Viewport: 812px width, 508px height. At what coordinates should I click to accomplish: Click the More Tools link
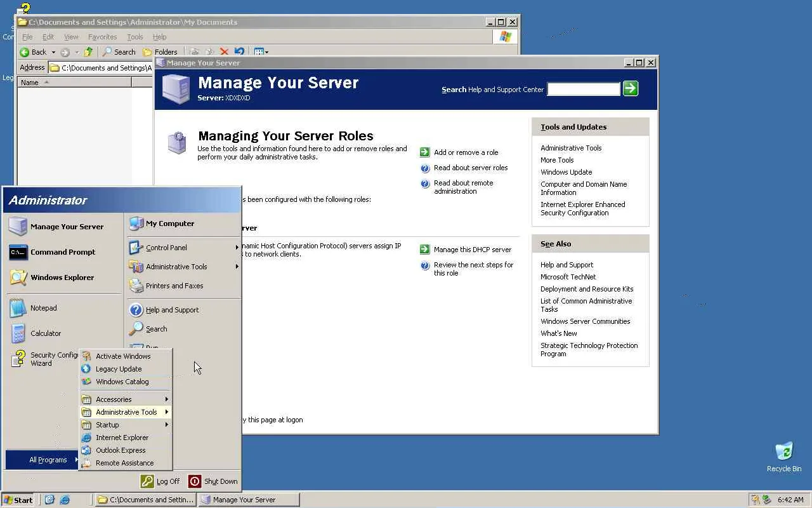557,160
